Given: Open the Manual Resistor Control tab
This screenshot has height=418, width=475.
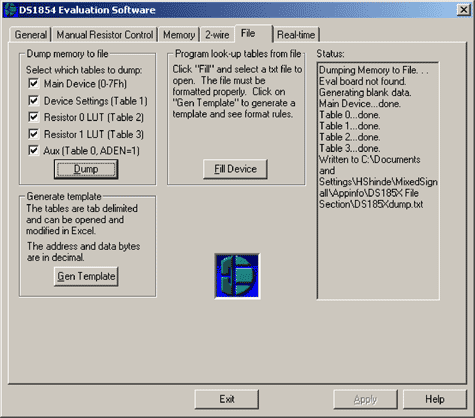Looking at the screenshot, I should [105, 35].
